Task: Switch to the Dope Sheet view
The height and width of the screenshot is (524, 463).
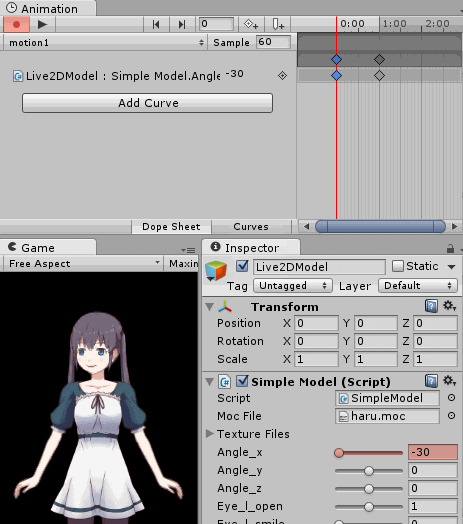Action: coord(171,227)
